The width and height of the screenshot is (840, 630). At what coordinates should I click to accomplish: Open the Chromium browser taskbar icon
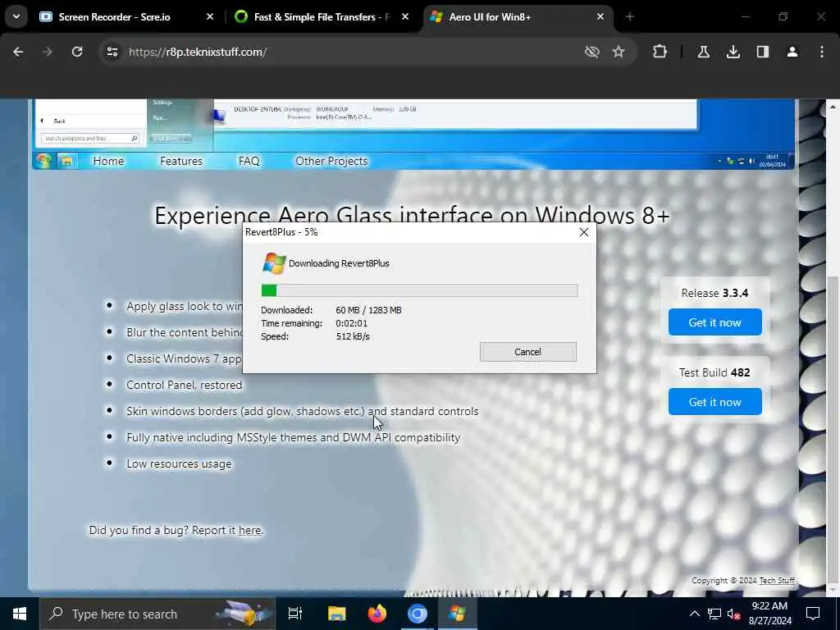[418, 614]
